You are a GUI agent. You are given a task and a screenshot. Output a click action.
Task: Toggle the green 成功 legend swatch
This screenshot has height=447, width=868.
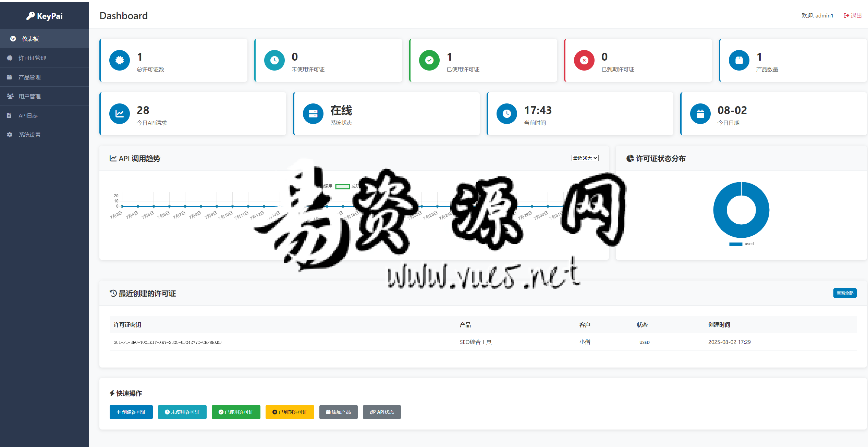point(342,186)
